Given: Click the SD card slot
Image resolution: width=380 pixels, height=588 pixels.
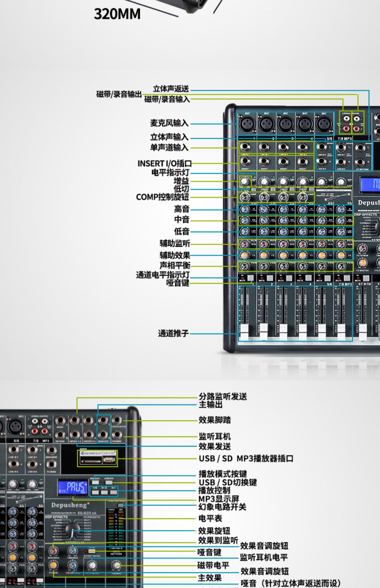Looking at the screenshot, I should point(91,461).
